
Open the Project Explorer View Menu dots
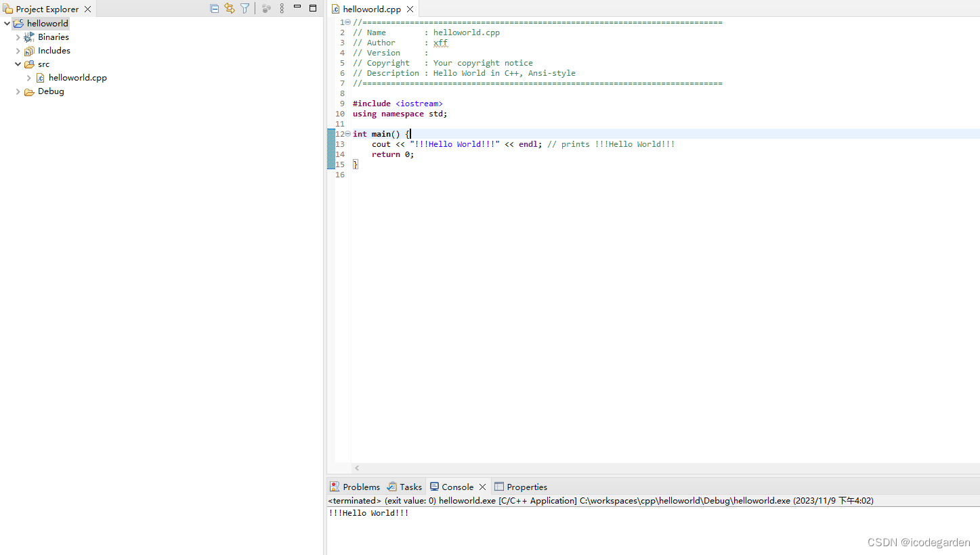(x=282, y=9)
